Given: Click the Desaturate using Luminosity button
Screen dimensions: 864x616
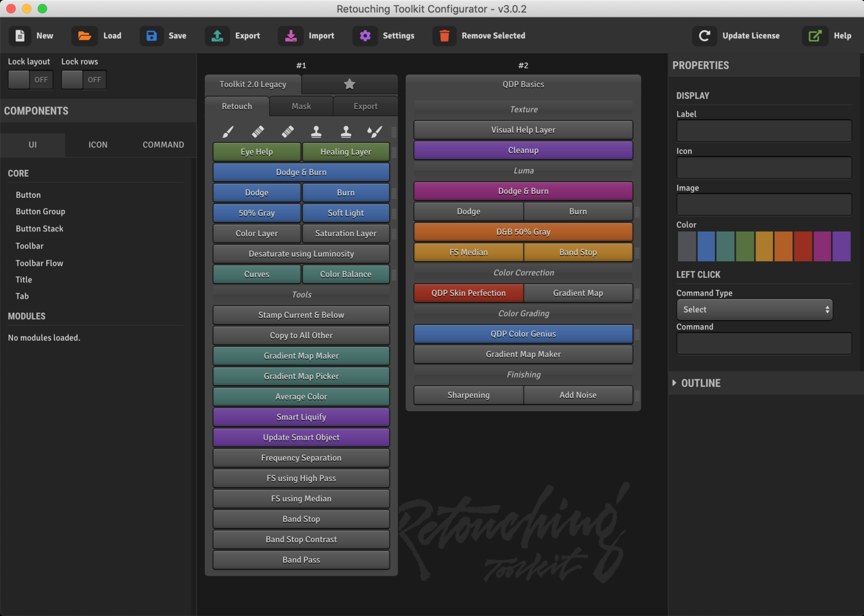Looking at the screenshot, I should pos(301,254).
